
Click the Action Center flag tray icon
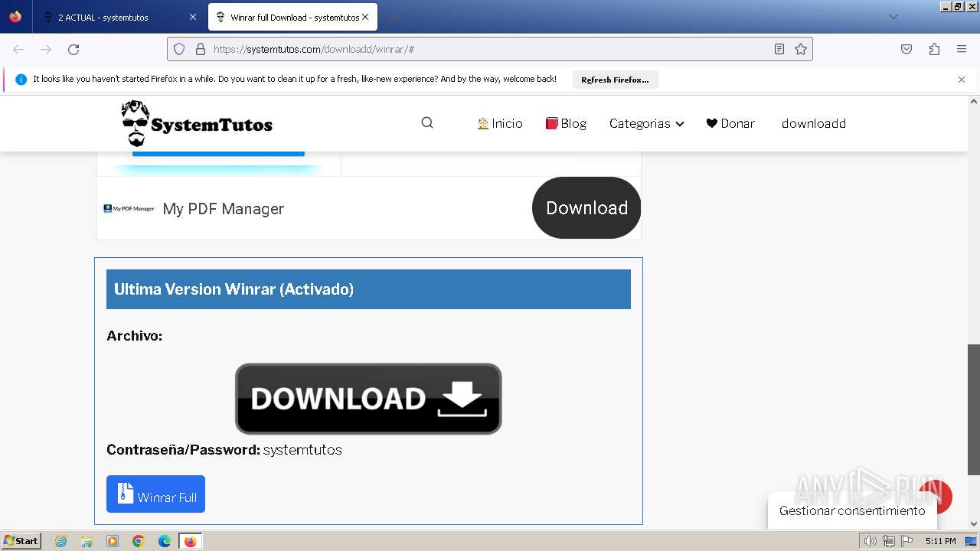coord(906,541)
